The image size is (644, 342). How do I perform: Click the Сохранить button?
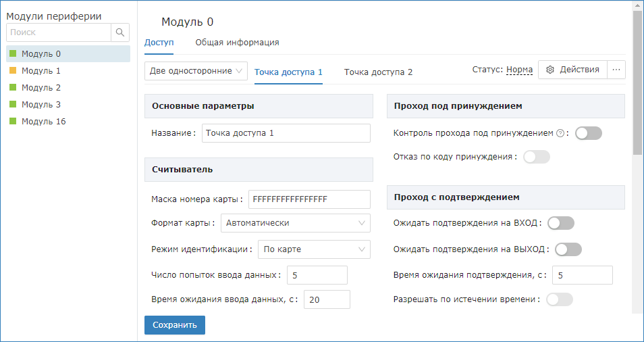(175, 324)
